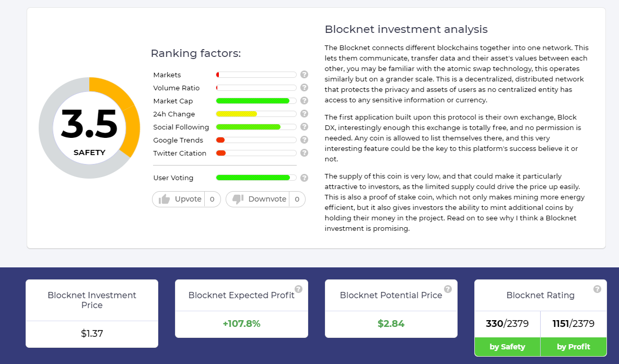Image resolution: width=619 pixels, height=364 pixels.
Task: Click the 330/2379 safety rank value
Action: 507,324
